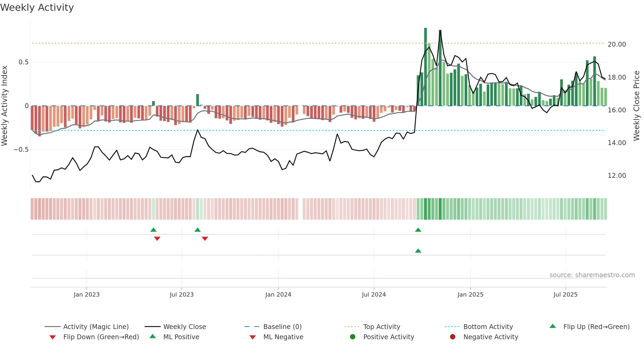Image resolution: width=644 pixels, height=362 pixels.
Task: Toggle Bottom Activity legend entry
Action: tap(479, 327)
